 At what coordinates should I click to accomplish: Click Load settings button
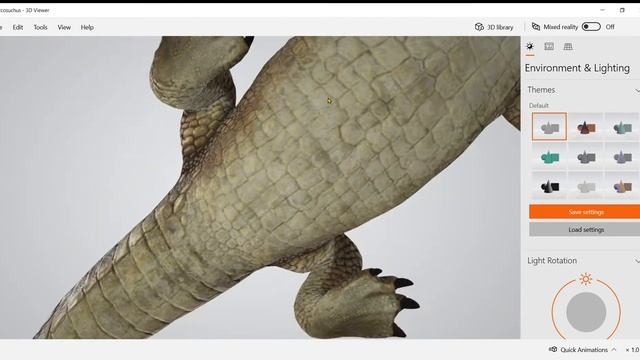pos(584,230)
